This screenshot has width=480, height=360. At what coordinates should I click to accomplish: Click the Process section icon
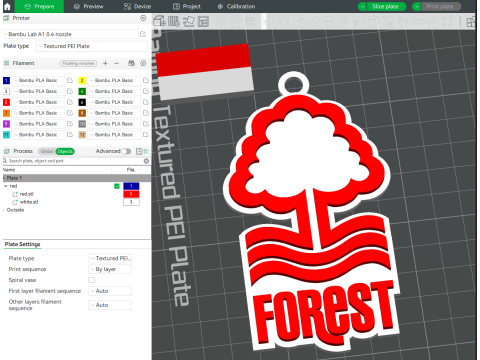(x=6, y=151)
